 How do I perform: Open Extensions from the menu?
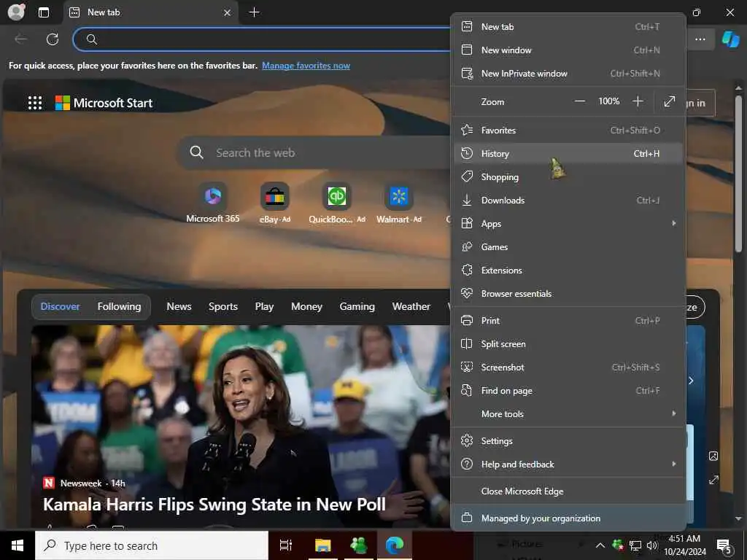(x=568, y=270)
